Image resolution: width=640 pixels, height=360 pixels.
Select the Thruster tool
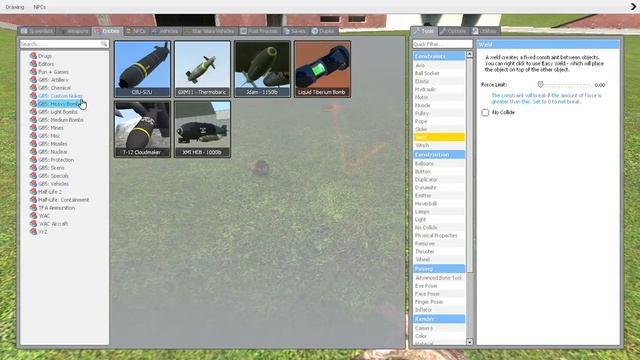click(x=439, y=251)
